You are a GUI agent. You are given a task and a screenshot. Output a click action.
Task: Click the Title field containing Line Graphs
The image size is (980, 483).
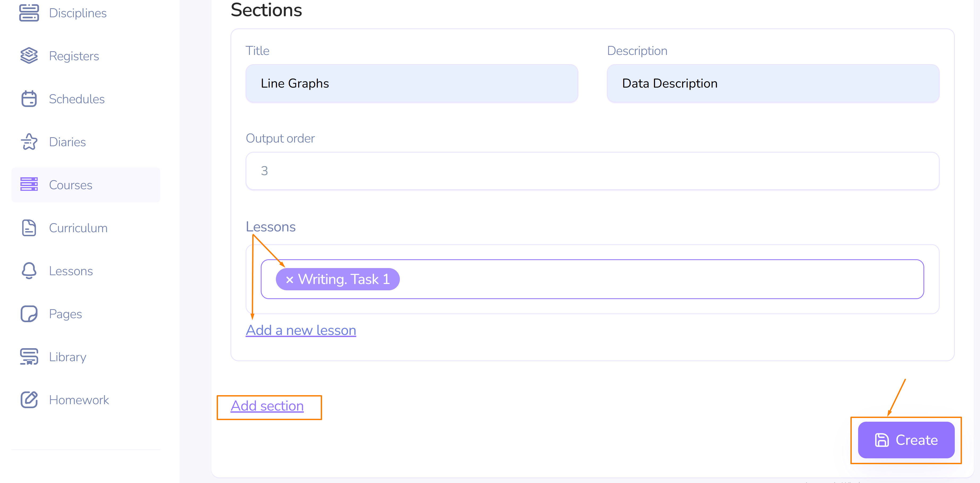(x=412, y=83)
